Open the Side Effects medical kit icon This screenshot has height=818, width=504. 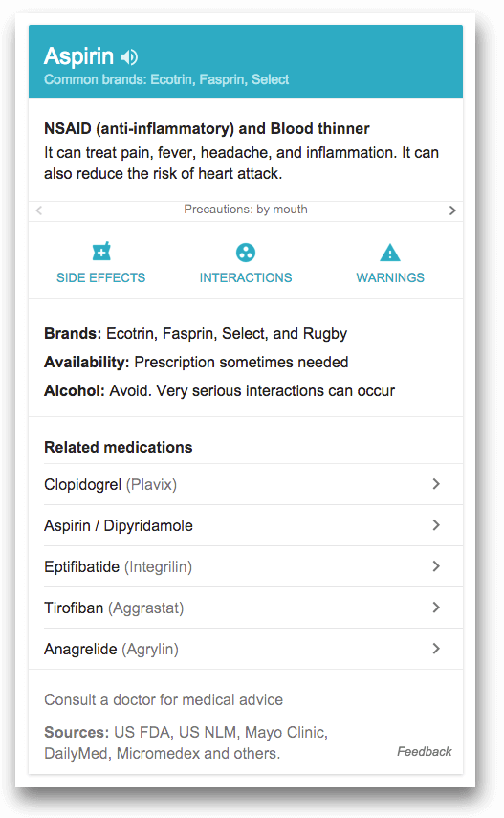(101, 252)
